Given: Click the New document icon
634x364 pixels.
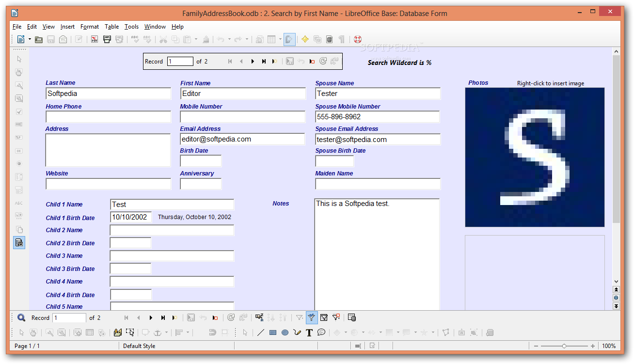Looking at the screenshot, I should [x=21, y=39].
